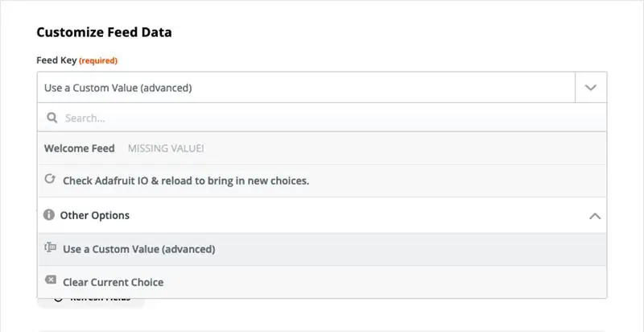The height and width of the screenshot is (332, 644).
Task: Open the Feed Key dropdown with the chevron arrow
Action: [591, 88]
